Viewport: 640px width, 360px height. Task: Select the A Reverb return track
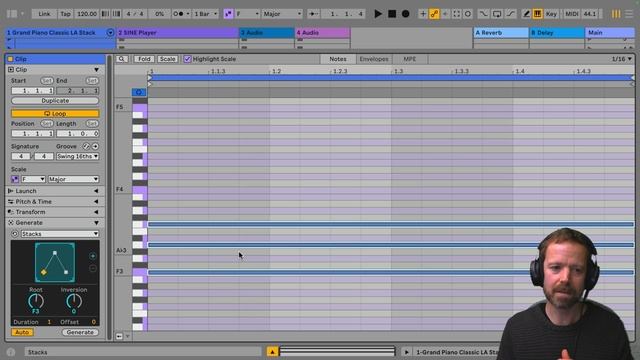click(501, 32)
